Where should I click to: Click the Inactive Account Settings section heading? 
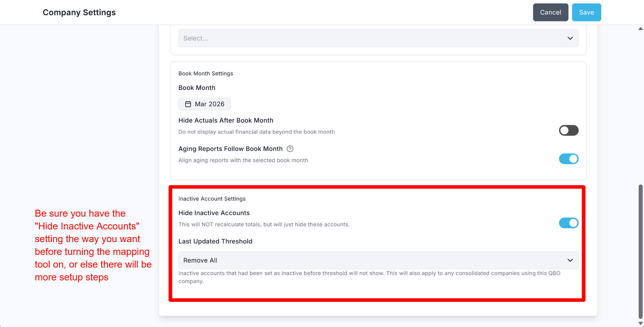point(212,199)
